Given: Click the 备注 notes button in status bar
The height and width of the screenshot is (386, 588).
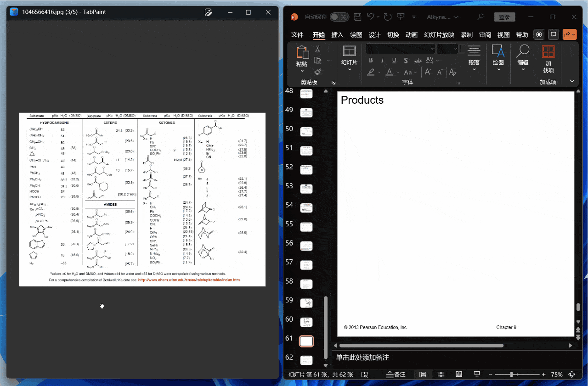Looking at the screenshot, I should [396, 375].
